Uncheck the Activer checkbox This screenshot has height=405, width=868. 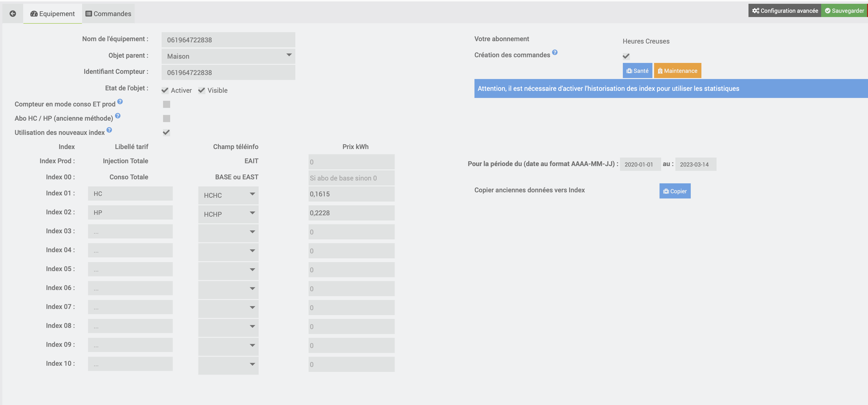click(x=165, y=90)
